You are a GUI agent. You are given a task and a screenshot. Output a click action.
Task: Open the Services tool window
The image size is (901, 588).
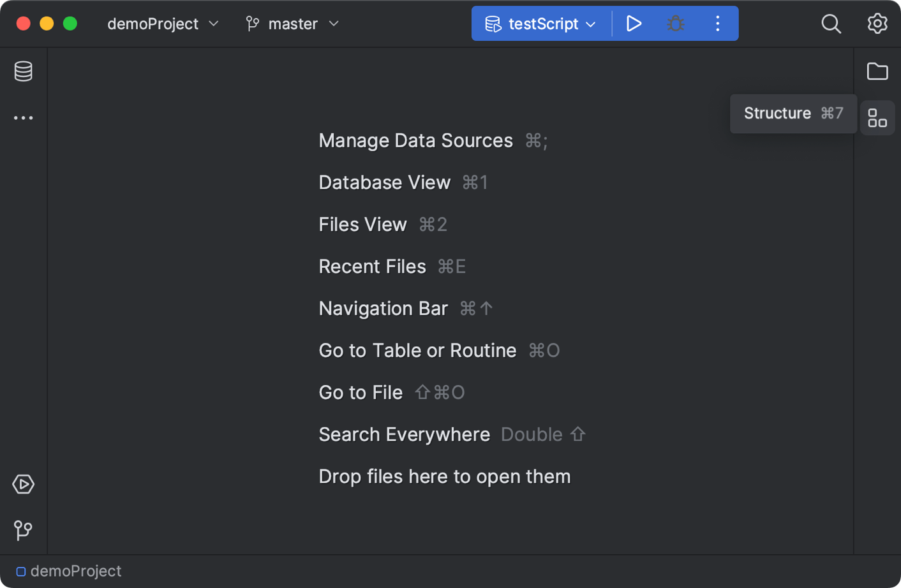(23, 484)
